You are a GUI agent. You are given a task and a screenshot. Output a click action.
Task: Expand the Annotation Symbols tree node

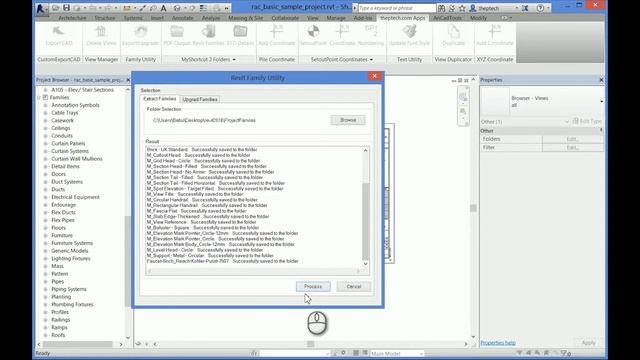pos(45,105)
